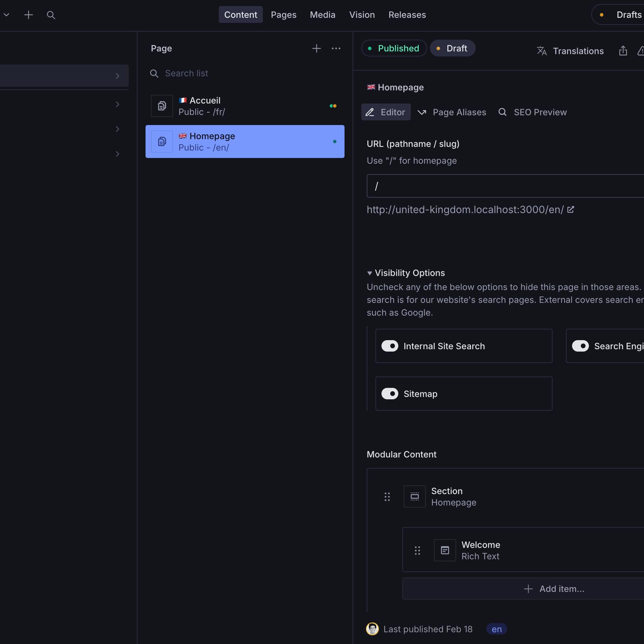Click the en language badge

click(496, 629)
